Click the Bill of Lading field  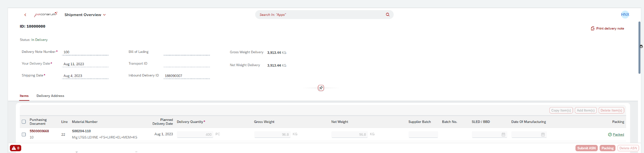[x=187, y=52]
